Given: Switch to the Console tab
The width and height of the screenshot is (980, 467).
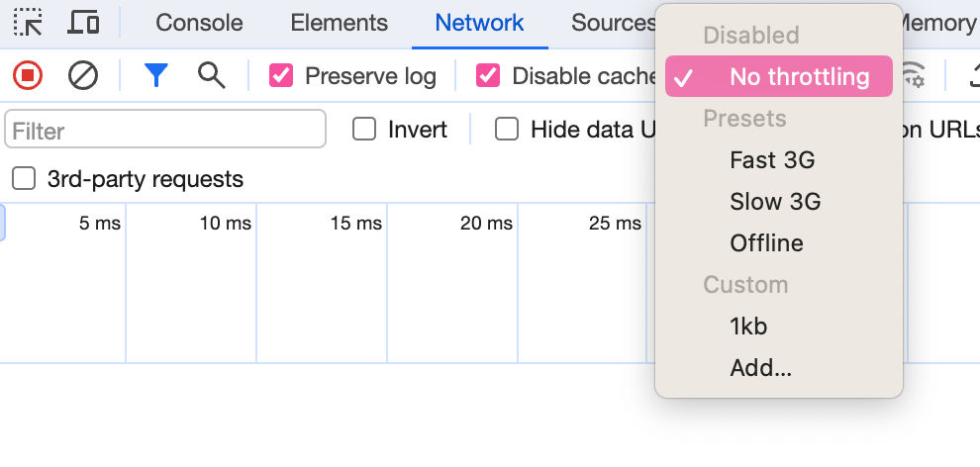Looking at the screenshot, I should tap(199, 22).
